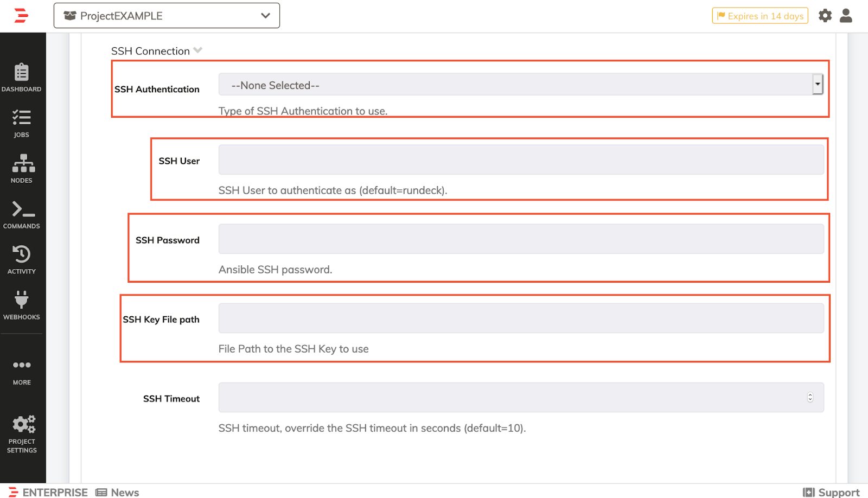Show More sidebar options
The height and width of the screenshot is (498, 868).
tap(22, 372)
